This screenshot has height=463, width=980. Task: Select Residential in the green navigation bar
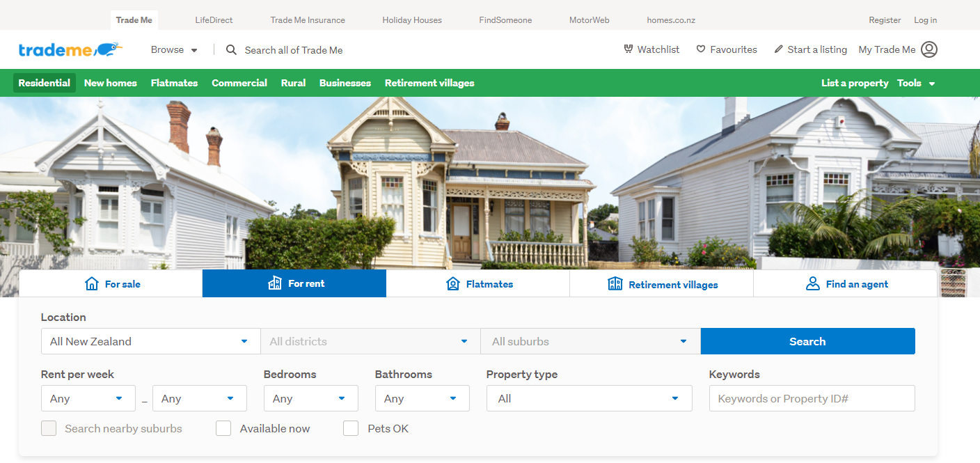[45, 83]
